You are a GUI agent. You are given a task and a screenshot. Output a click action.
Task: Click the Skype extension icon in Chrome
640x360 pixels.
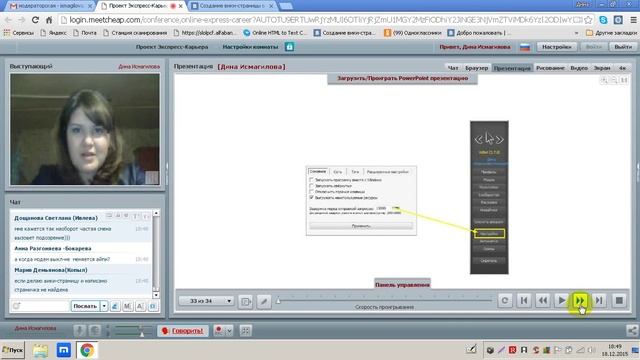pyautogui.click(x=603, y=20)
